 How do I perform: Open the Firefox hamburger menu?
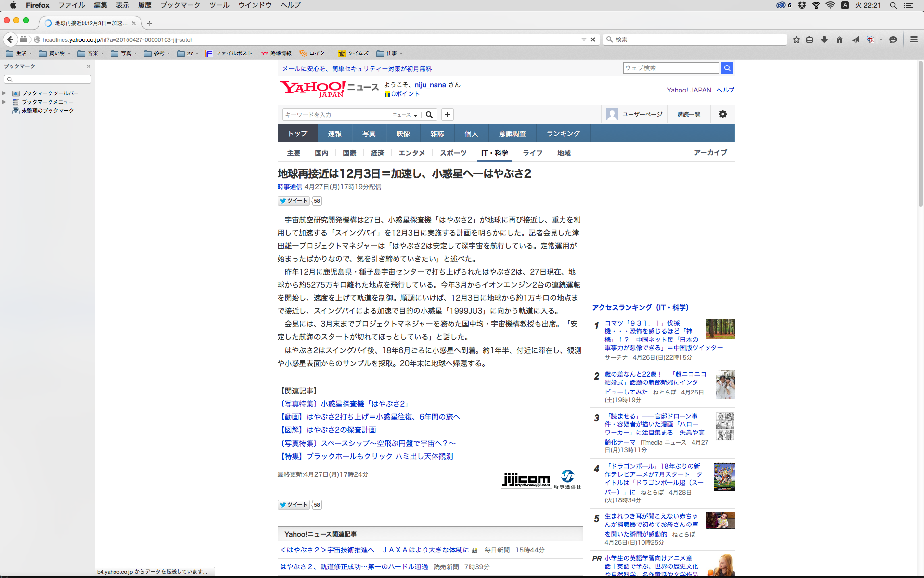(x=913, y=39)
